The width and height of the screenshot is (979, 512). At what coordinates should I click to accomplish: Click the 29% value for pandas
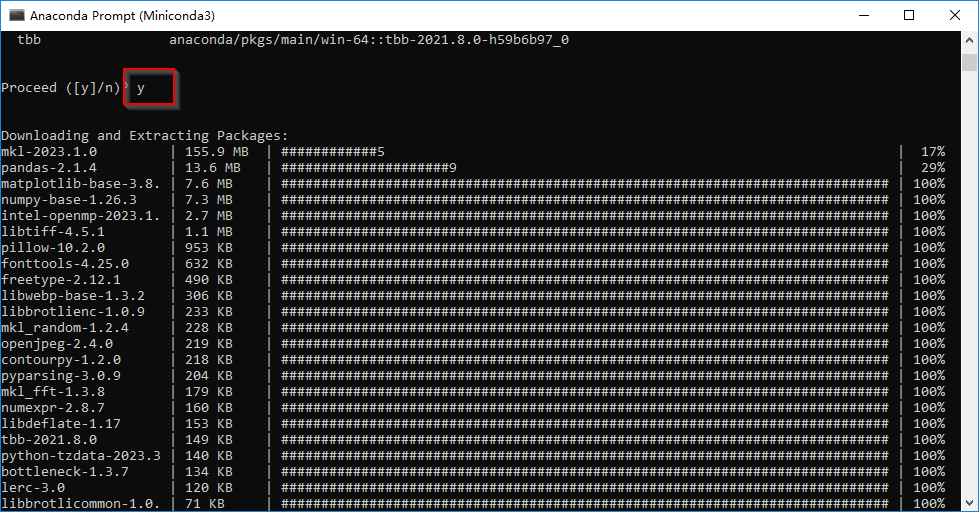tap(932, 168)
